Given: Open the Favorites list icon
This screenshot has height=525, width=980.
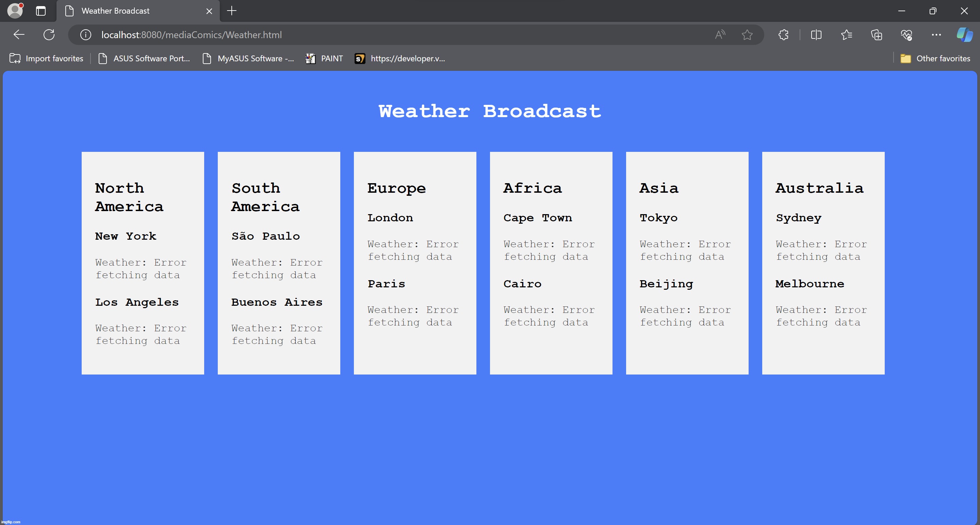Looking at the screenshot, I should pos(847,35).
